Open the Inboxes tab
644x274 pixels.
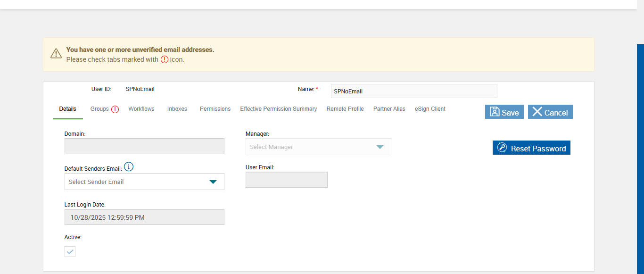click(177, 109)
